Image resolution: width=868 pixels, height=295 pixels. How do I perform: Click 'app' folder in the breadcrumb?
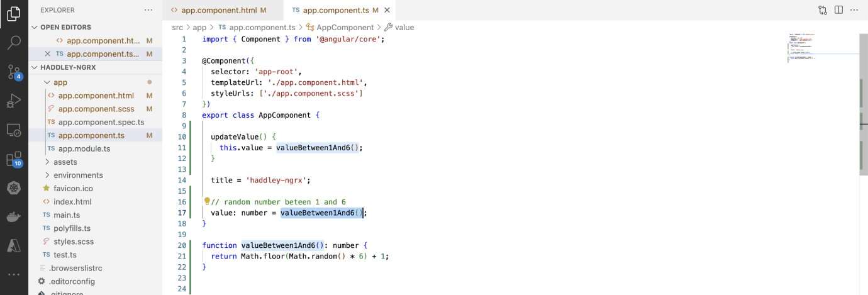[x=199, y=28]
